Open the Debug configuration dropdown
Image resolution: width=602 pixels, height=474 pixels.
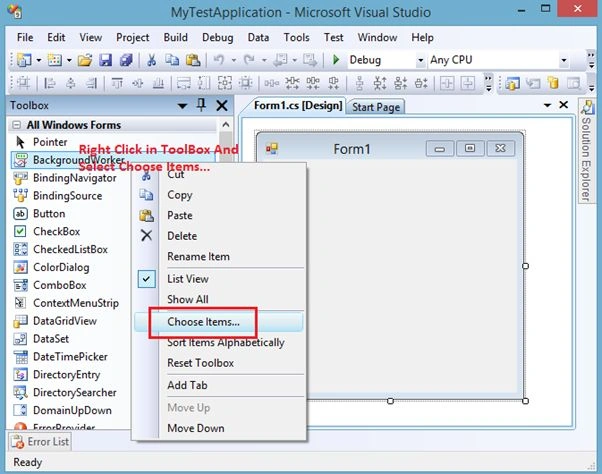click(x=420, y=60)
